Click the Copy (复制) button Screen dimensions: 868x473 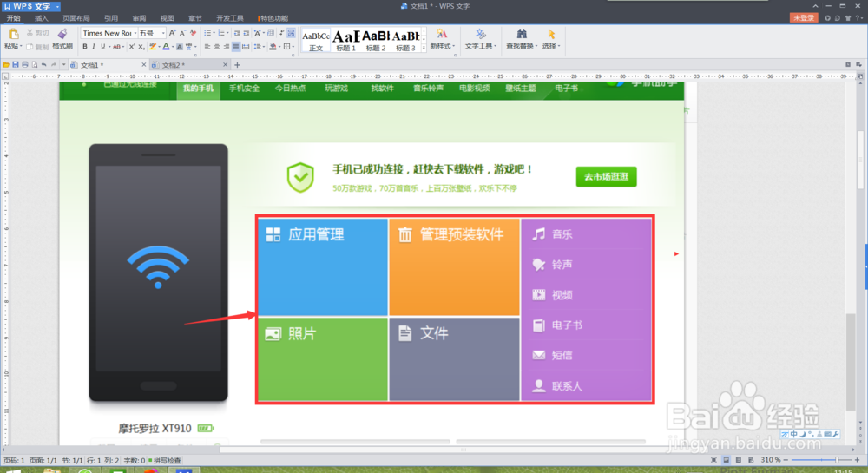pos(37,47)
